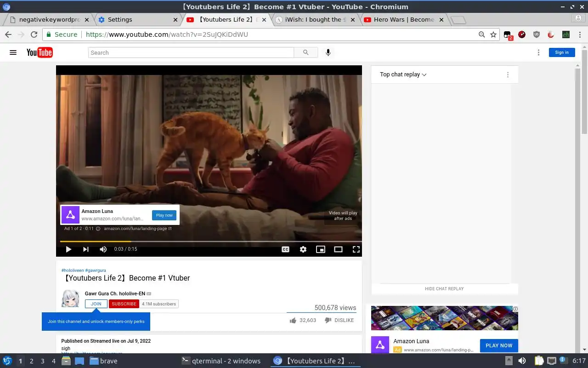Open a new browser tab
The width and height of the screenshot is (588, 368).
[x=458, y=20]
